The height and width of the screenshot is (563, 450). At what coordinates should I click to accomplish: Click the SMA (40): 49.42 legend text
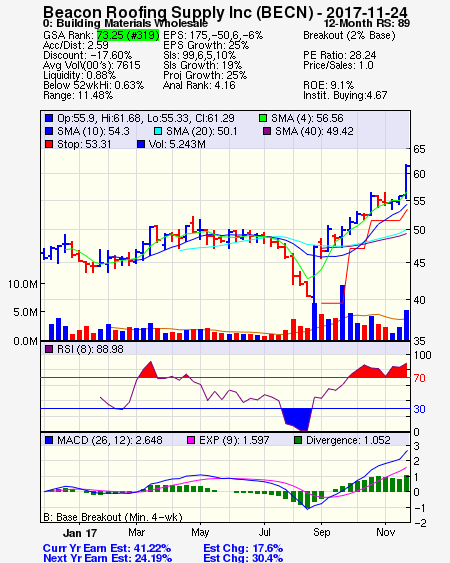click(314, 131)
